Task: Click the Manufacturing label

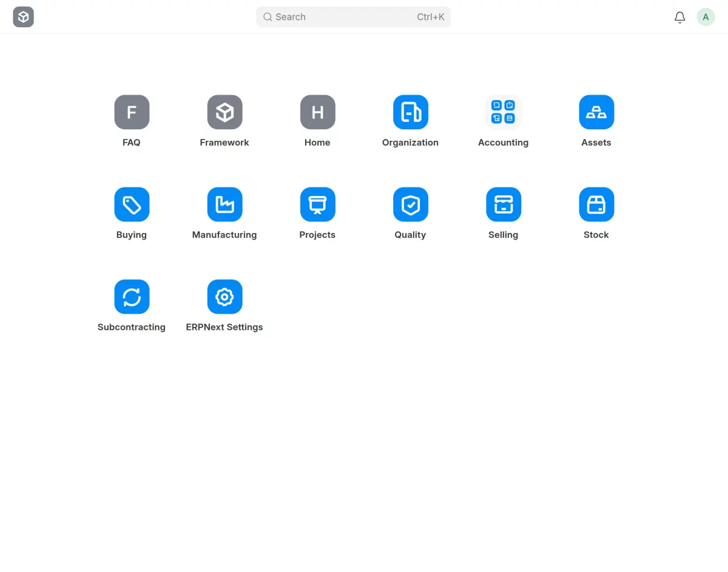Action: (x=224, y=235)
